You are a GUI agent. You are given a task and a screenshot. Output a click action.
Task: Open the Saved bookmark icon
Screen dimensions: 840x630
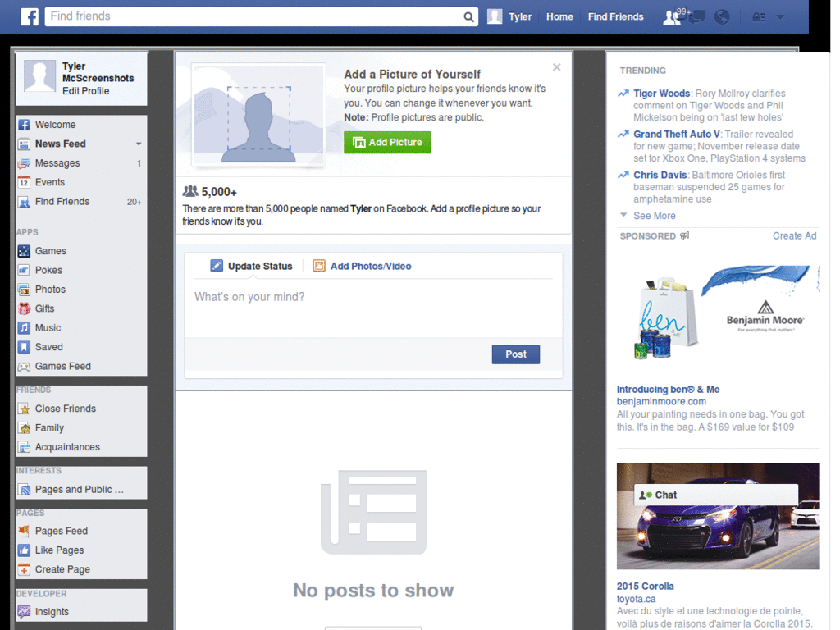pyautogui.click(x=24, y=347)
